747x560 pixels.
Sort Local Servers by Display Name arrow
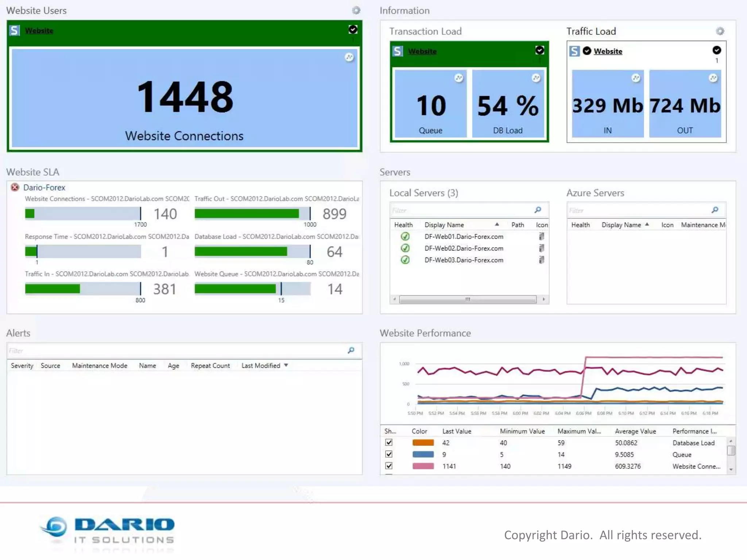497,224
